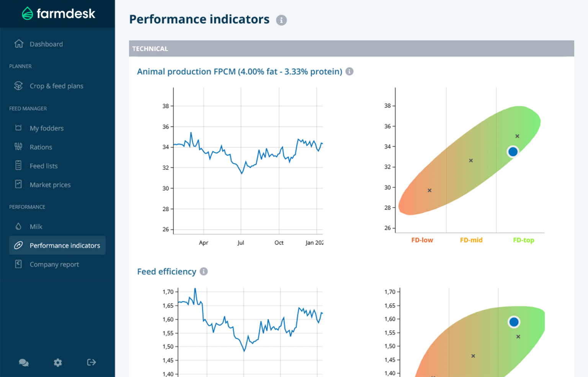Open Dashboard via the home icon
This screenshot has height=377, width=588.
coord(18,44)
